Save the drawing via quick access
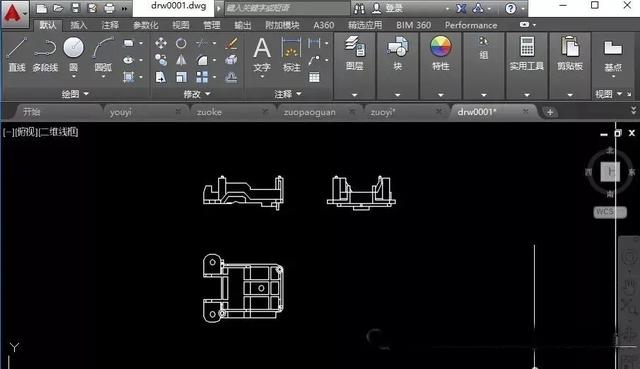The width and height of the screenshot is (640, 369). [x=76, y=8]
